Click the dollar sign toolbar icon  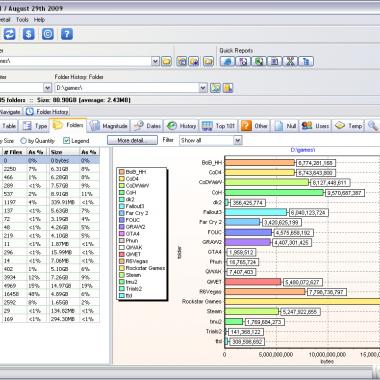point(28,34)
